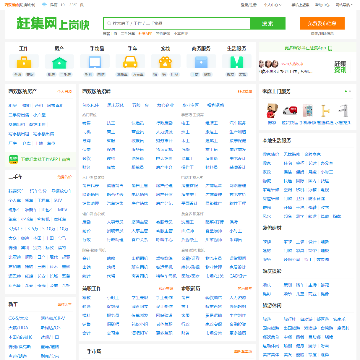
Task: Open the green 生活服务 category icon
Action: click(237, 62)
